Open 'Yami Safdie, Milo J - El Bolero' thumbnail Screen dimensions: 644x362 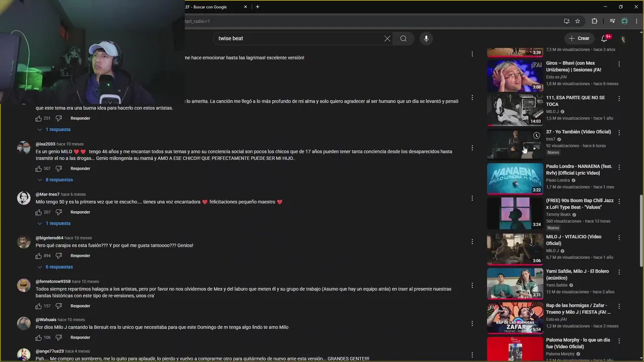515,284
